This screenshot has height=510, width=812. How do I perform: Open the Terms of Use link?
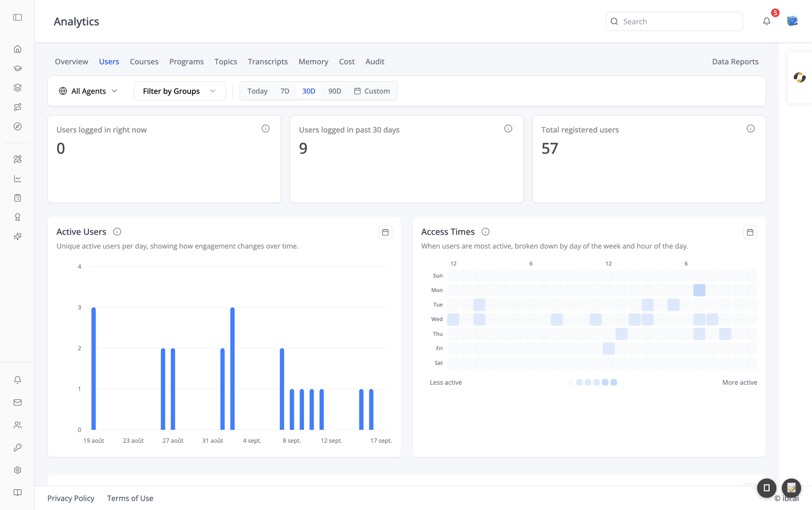tap(130, 498)
